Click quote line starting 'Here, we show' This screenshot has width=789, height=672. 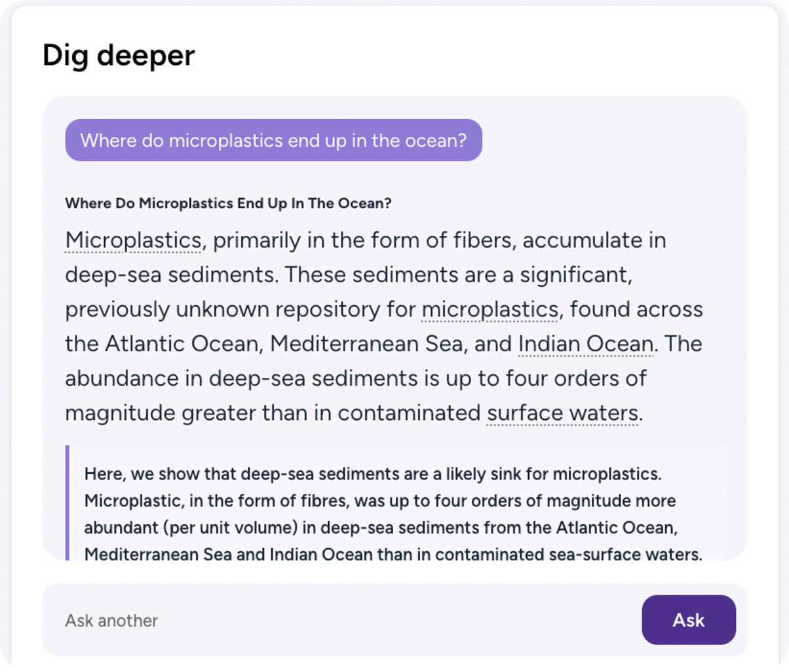point(373,474)
